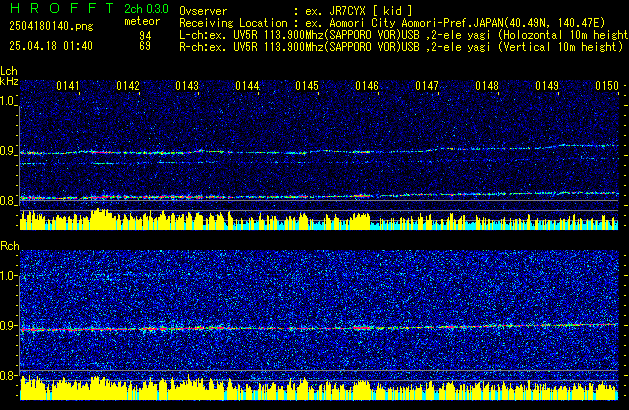629x410 pixels.
Task: Click the R-ch receiver description line
Action: 401,47
